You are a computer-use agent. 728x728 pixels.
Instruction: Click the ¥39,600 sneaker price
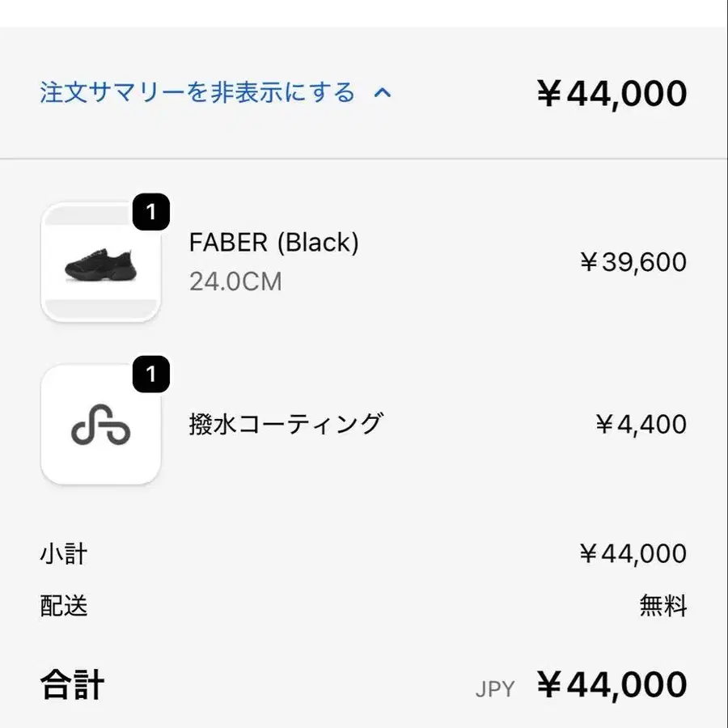pyautogui.click(x=633, y=262)
